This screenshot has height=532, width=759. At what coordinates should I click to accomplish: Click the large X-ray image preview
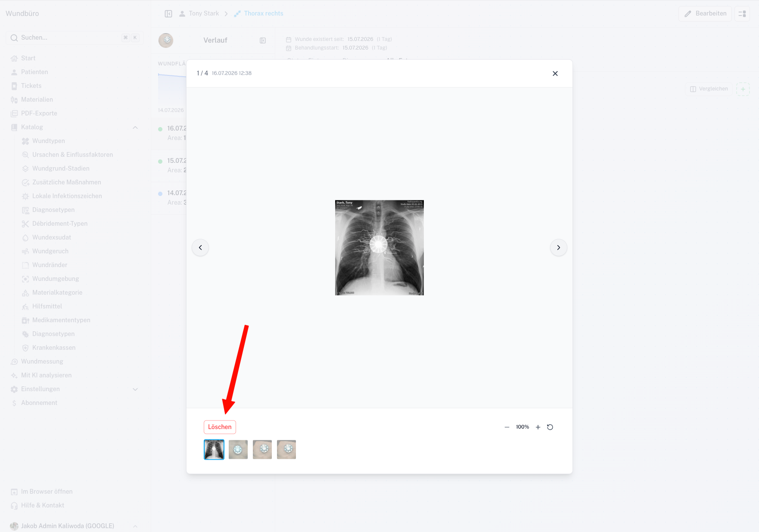[x=379, y=248]
